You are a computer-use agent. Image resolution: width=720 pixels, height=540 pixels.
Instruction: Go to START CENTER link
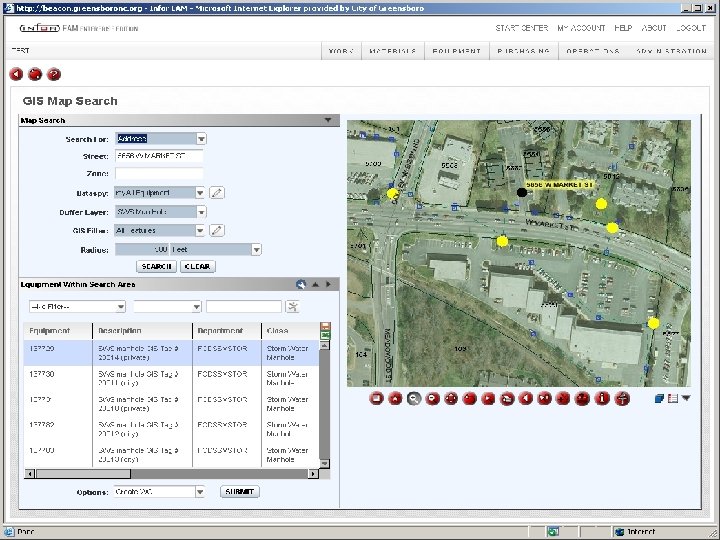pos(522,28)
